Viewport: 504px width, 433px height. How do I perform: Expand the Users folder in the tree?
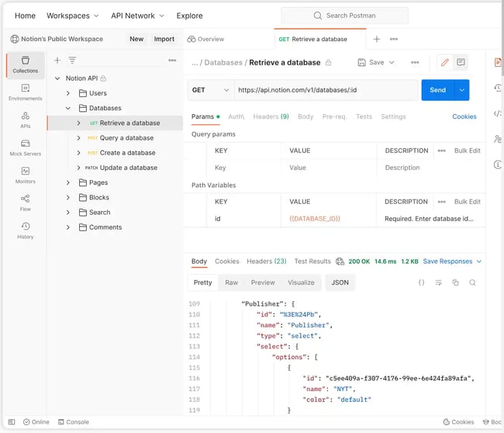point(68,93)
